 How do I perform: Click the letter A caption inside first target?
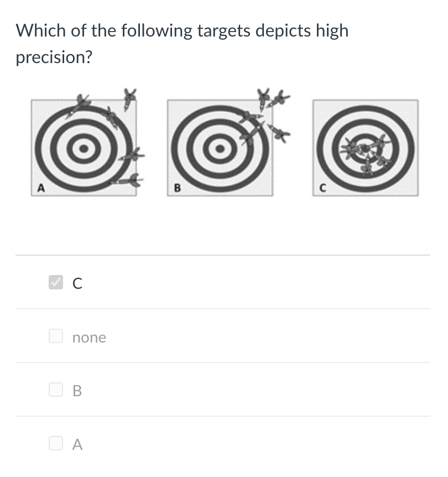tap(41, 188)
